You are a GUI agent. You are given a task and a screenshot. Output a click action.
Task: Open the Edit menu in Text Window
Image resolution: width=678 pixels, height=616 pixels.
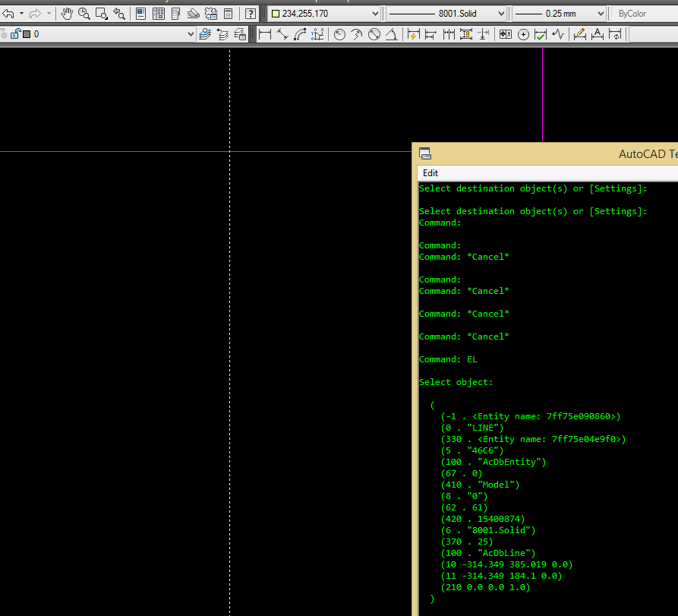tap(430, 173)
